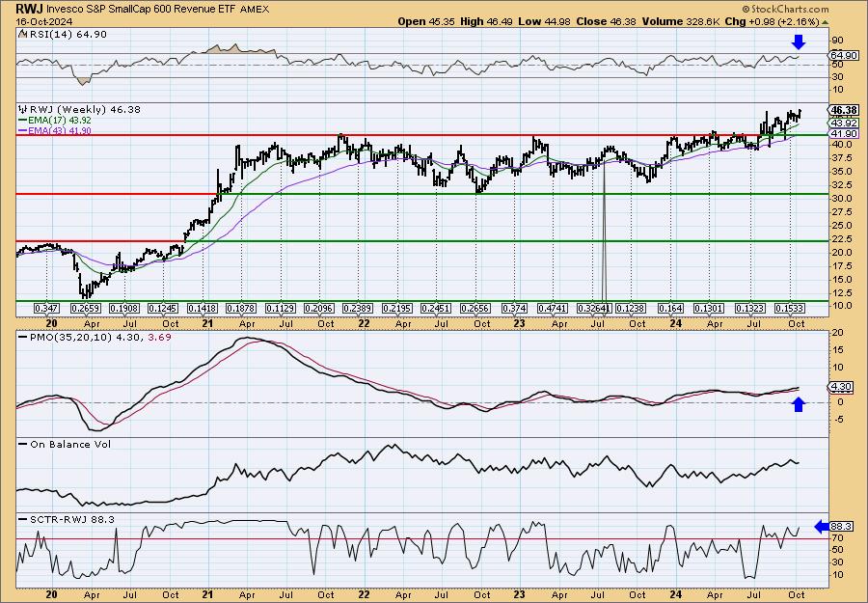Click the 41.90 EMA tag on the right axis
This screenshot has width=868, height=603.
tap(844, 134)
